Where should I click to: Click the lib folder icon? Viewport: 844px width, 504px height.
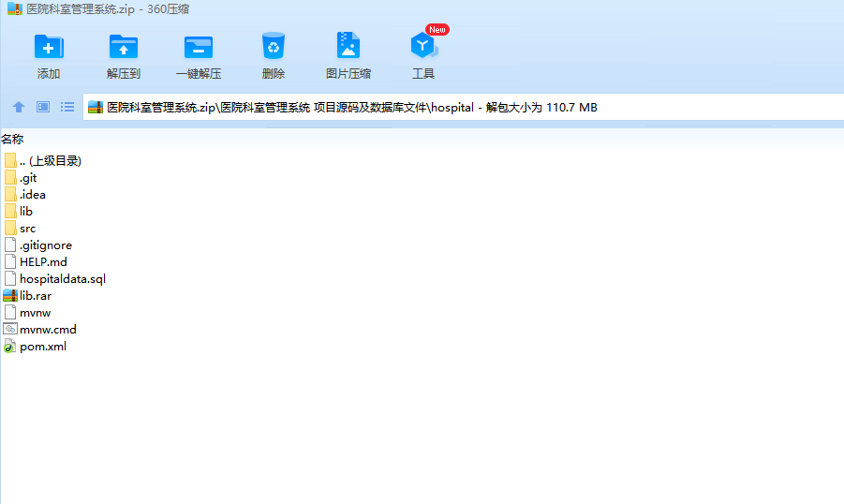[10, 211]
